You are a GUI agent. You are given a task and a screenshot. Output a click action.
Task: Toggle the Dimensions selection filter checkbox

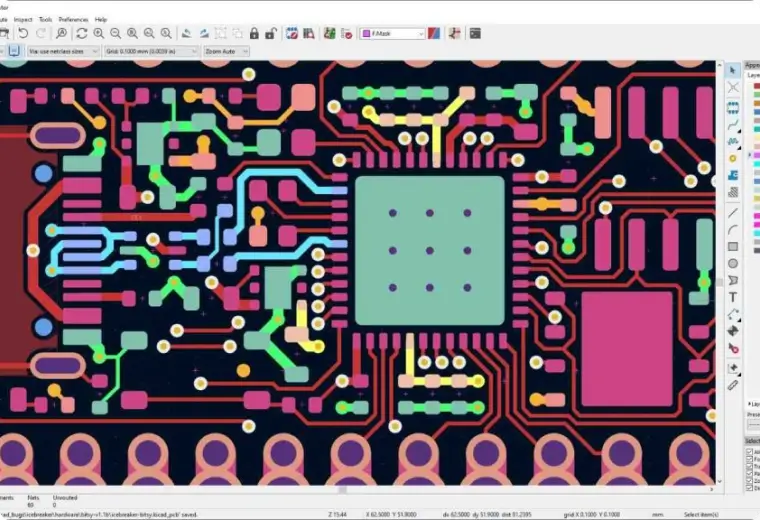pyautogui.click(x=750, y=488)
